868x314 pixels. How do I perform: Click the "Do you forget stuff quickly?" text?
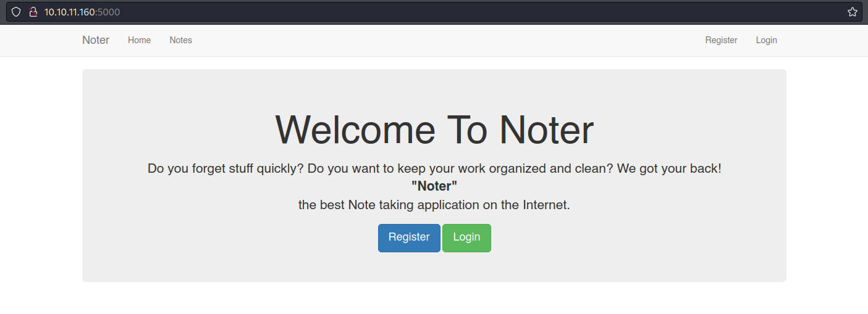pyautogui.click(x=225, y=168)
